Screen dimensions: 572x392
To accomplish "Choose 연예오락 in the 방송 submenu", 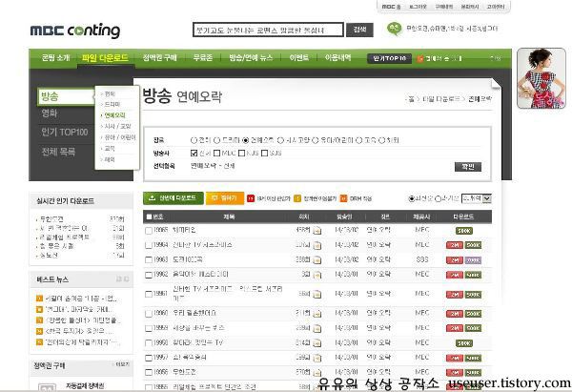I will [x=115, y=115].
